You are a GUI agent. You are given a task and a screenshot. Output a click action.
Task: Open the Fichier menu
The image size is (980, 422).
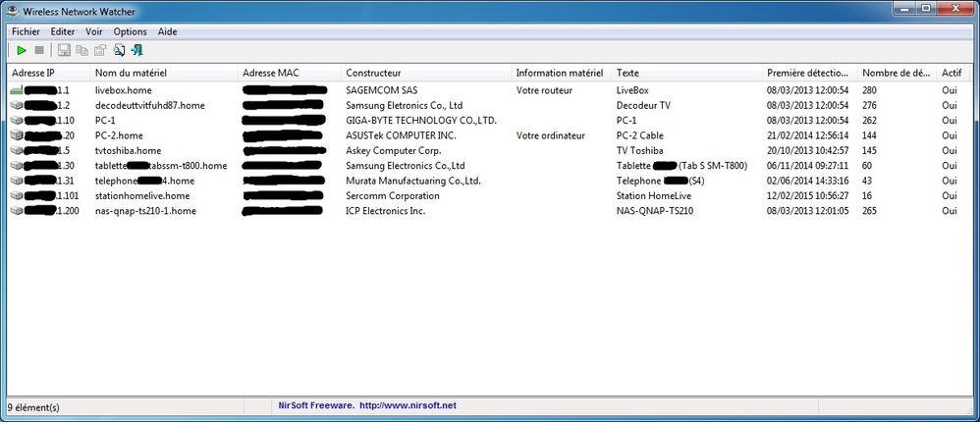[26, 31]
